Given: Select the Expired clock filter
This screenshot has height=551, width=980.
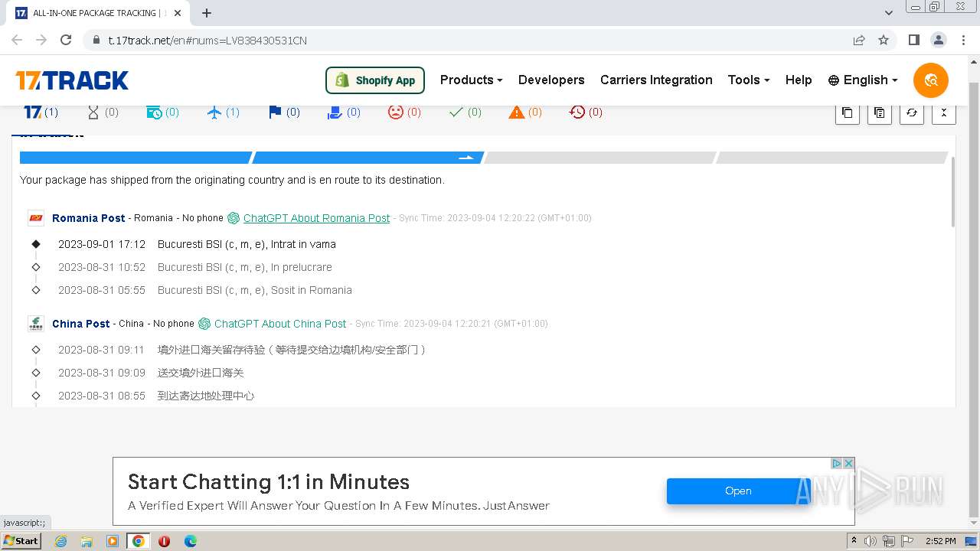Looking at the screenshot, I should pos(586,112).
